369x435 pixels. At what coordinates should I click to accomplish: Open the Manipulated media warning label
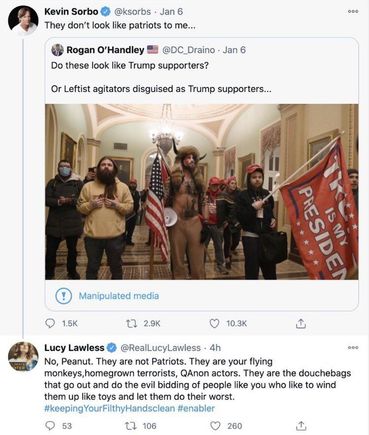(x=119, y=296)
